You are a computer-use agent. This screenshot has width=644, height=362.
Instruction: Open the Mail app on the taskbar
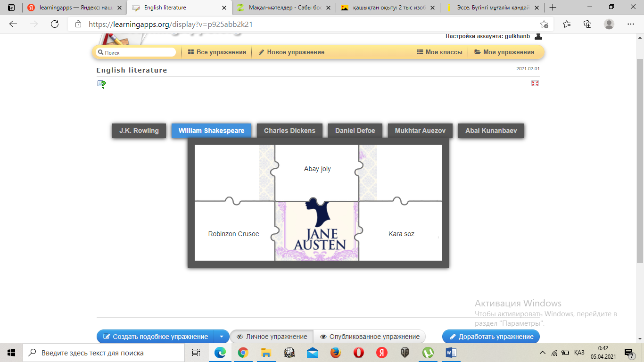(x=312, y=353)
